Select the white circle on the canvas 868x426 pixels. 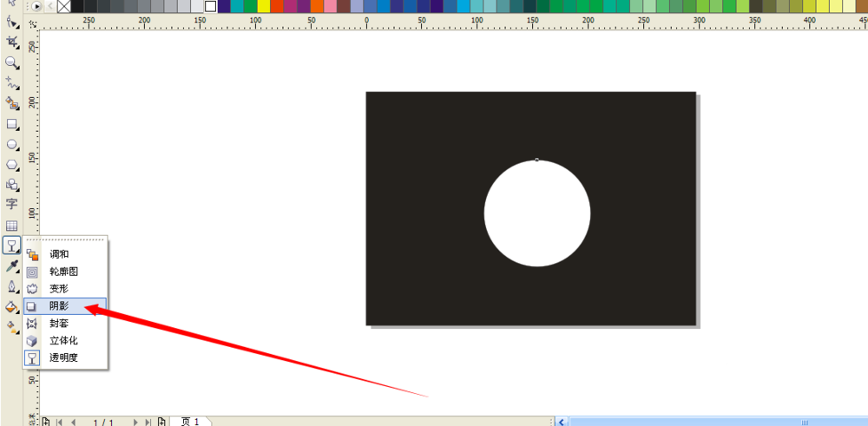[x=537, y=213]
